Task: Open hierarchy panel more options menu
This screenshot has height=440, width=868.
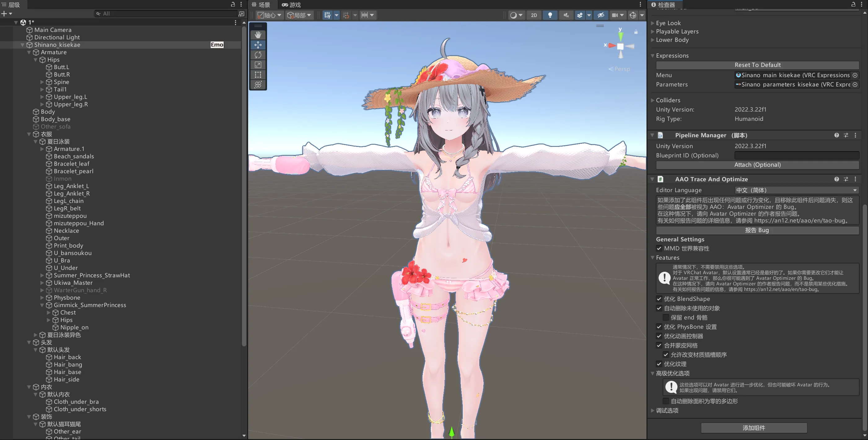Action: 241,4
